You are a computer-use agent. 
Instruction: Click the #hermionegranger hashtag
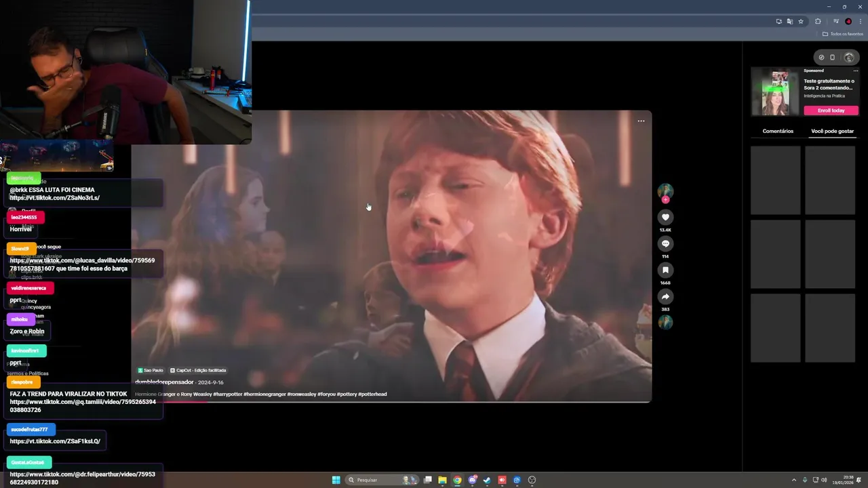click(x=264, y=394)
